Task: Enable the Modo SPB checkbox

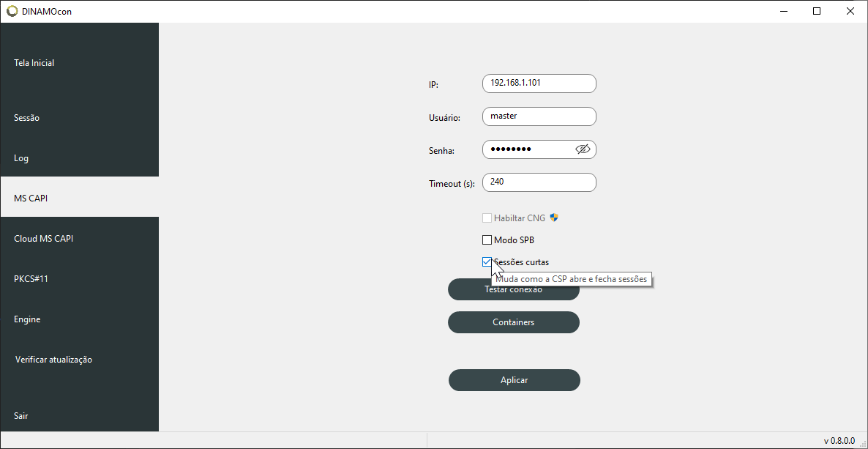Action: click(487, 240)
